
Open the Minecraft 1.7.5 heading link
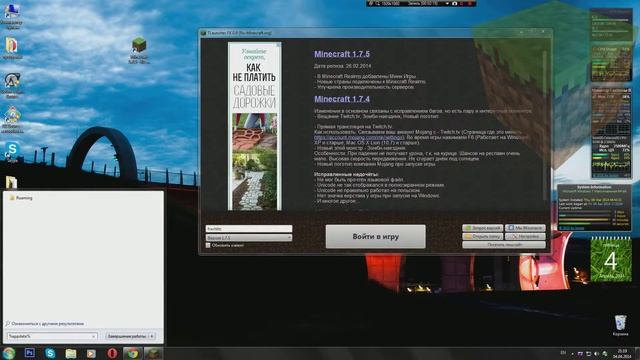pos(342,54)
